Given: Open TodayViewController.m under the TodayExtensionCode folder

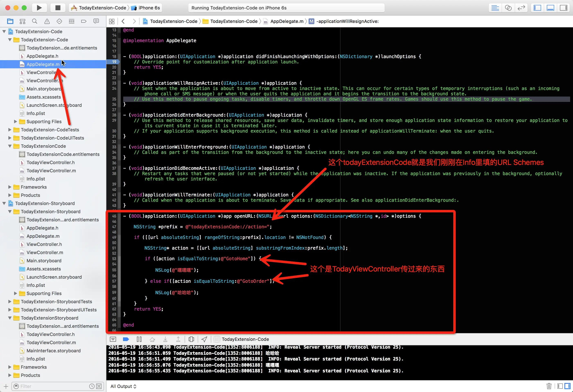Looking at the screenshot, I should (x=51, y=171).
